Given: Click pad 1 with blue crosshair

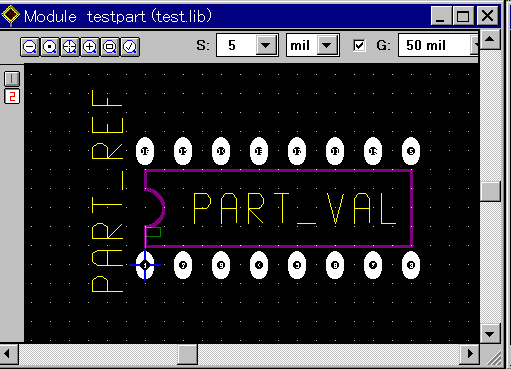Looking at the screenshot, I should click(x=145, y=265).
